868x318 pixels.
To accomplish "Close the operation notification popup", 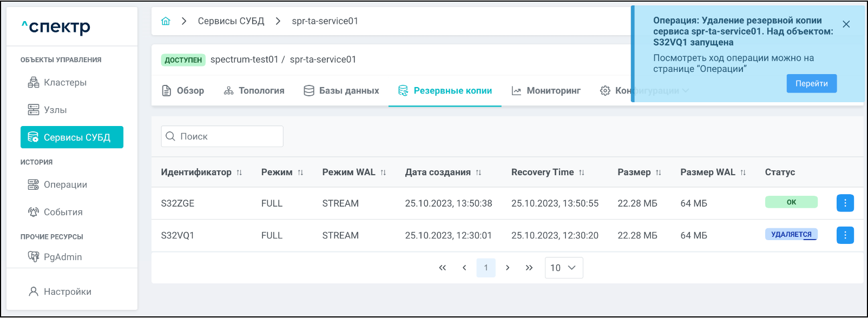I will (846, 24).
